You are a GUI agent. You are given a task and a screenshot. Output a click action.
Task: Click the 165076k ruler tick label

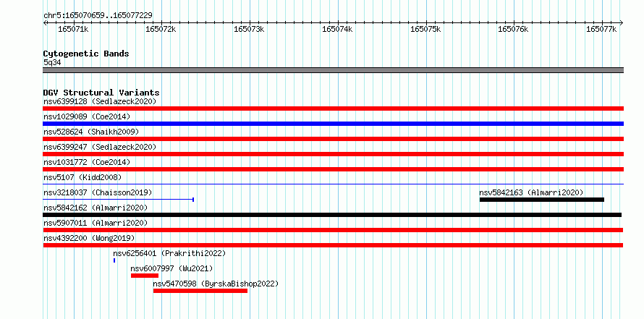point(514,29)
